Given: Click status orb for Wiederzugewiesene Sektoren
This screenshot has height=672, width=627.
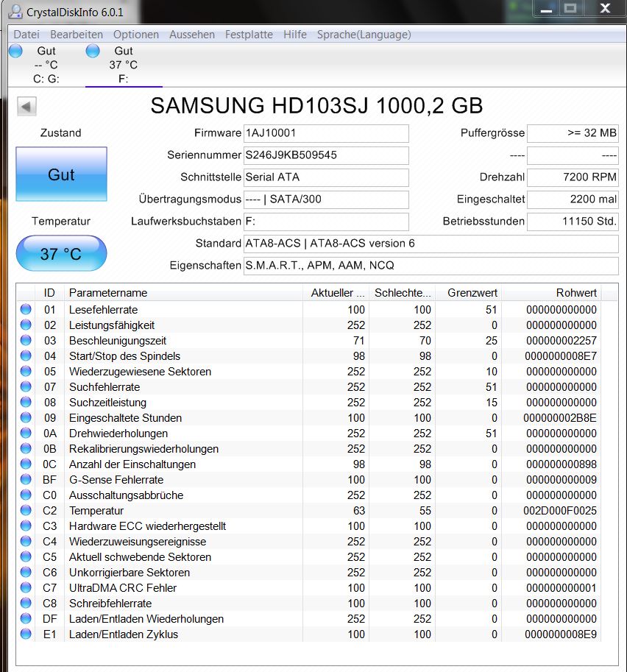Looking at the screenshot, I should [x=26, y=371].
